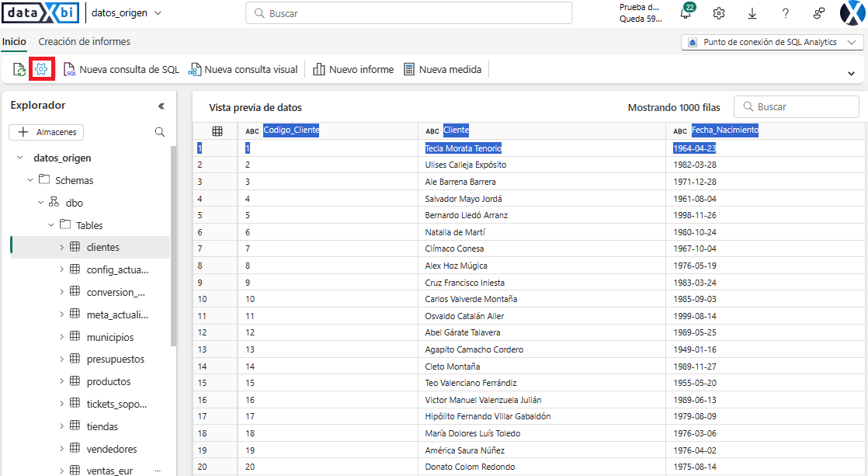The height and width of the screenshot is (476, 868).
Task: Collapse the Schemas folder
Action: click(30, 180)
